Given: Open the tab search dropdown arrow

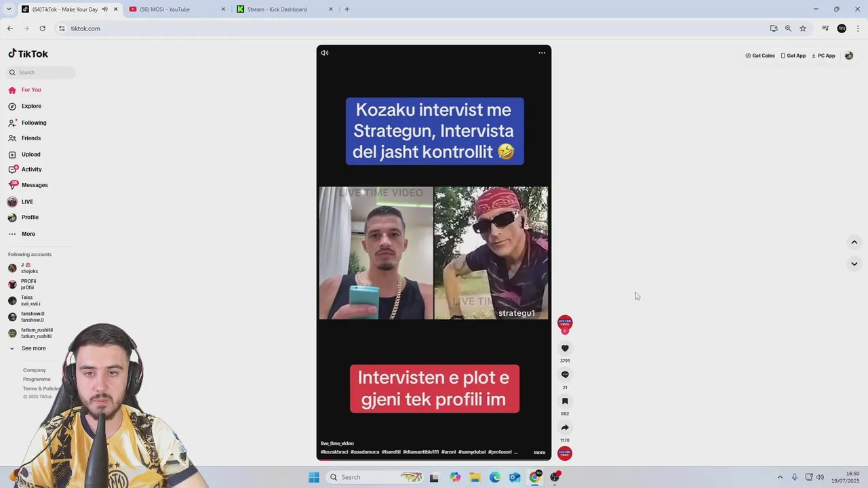Looking at the screenshot, I should click(x=8, y=9).
